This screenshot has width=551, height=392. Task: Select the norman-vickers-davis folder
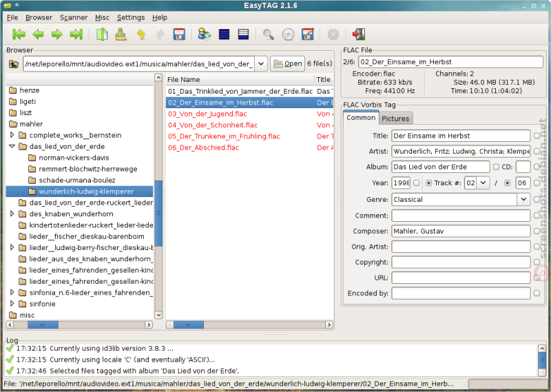tap(74, 158)
